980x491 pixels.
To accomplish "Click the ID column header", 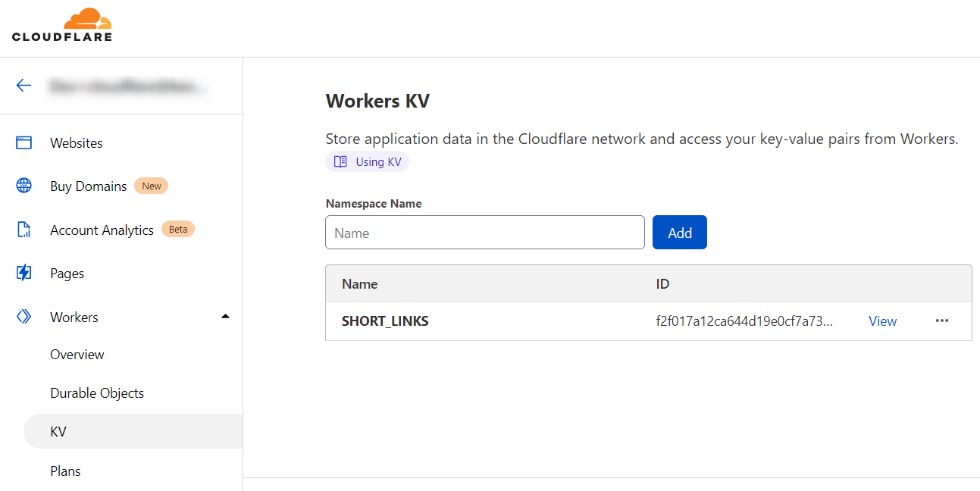I will click(x=662, y=284).
